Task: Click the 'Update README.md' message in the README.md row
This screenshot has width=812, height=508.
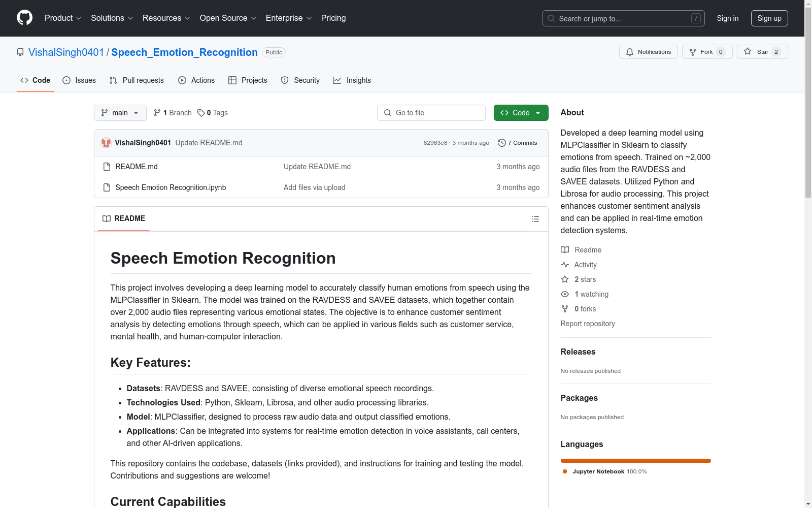Action: 317,167
